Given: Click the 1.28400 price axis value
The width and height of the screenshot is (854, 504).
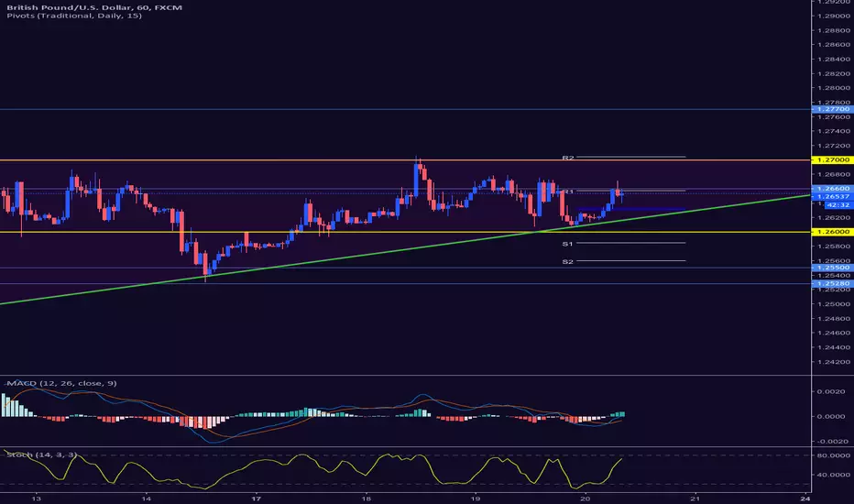Looking at the screenshot, I should click(833, 59).
